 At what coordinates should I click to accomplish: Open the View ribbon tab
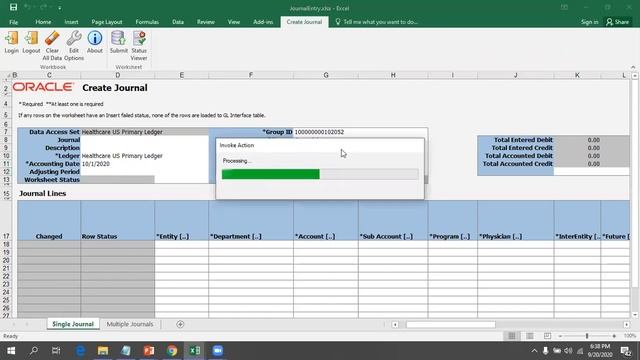(x=234, y=22)
